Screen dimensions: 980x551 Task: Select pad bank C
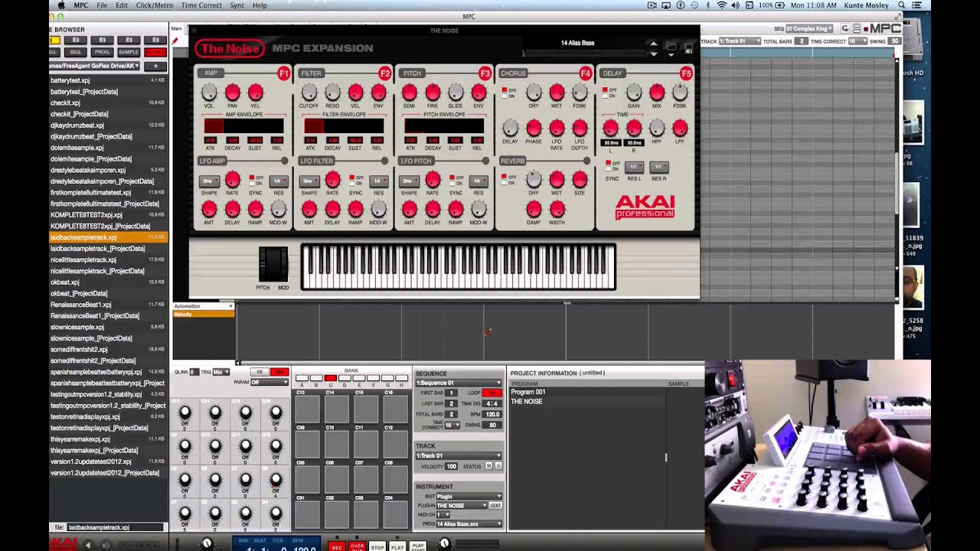(330, 378)
